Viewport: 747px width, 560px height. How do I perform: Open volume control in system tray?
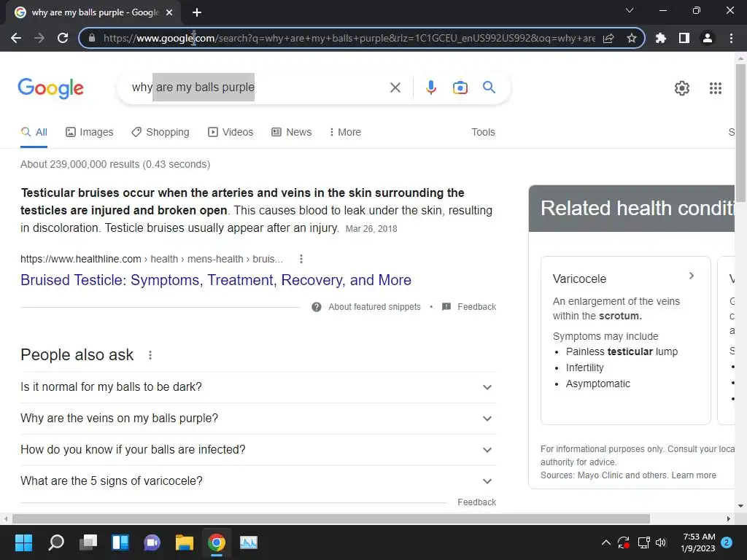pos(661,542)
